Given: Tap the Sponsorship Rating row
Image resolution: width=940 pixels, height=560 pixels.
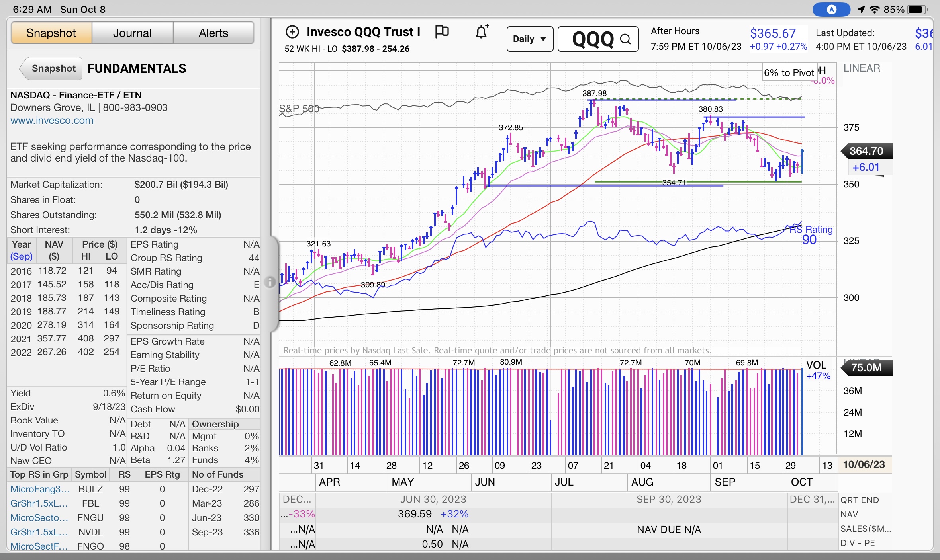Looking at the screenshot, I should coord(195,325).
